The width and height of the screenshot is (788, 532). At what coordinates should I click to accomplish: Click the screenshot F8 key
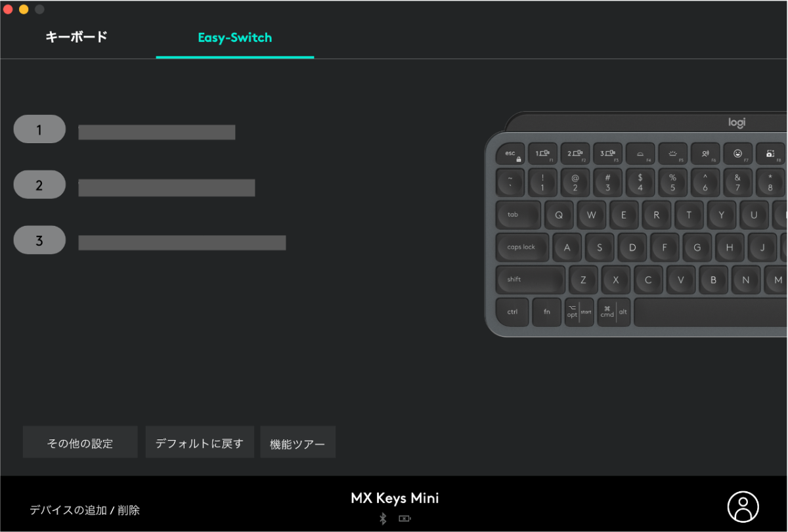click(x=770, y=154)
